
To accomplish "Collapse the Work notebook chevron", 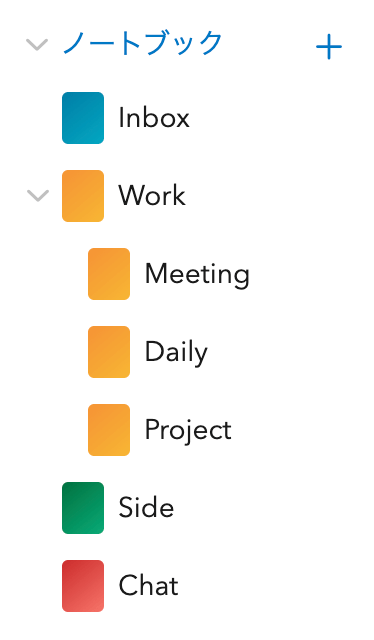I will [x=38, y=196].
